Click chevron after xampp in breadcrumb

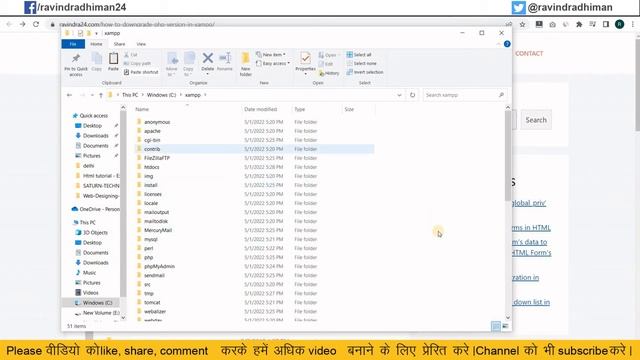point(205,95)
